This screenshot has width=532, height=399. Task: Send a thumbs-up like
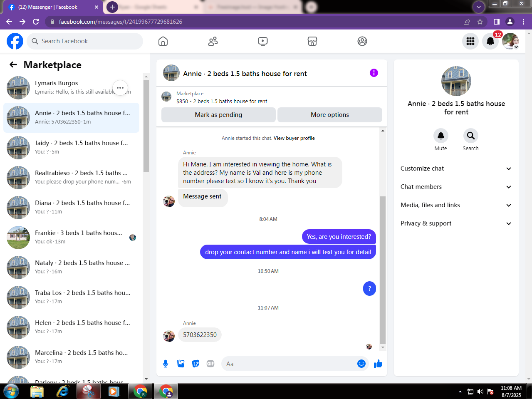pyautogui.click(x=378, y=364)
